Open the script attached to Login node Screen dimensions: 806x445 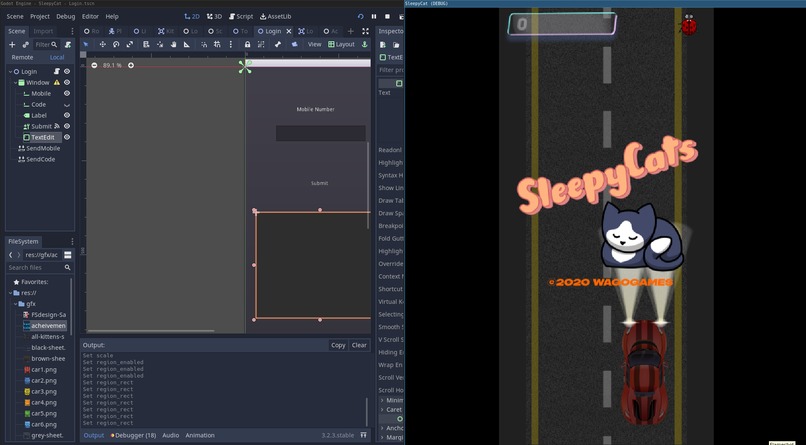click(x=57, y=71)
